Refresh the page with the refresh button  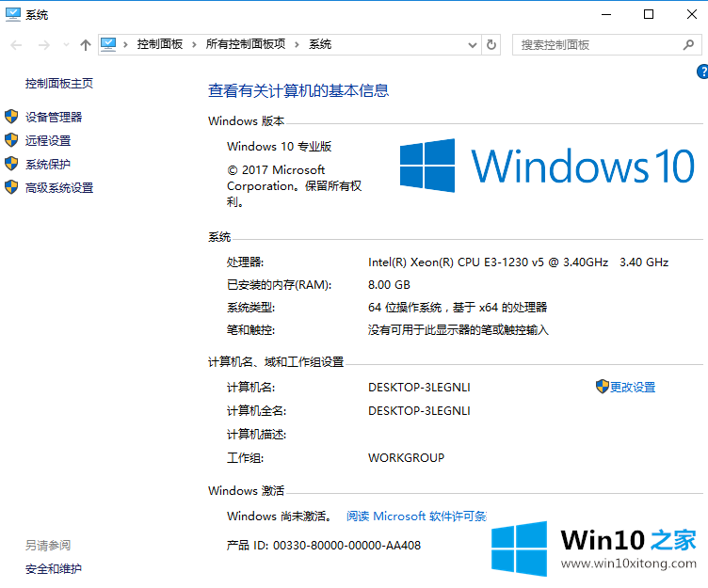pyautogui.click(x=491, y=44)
